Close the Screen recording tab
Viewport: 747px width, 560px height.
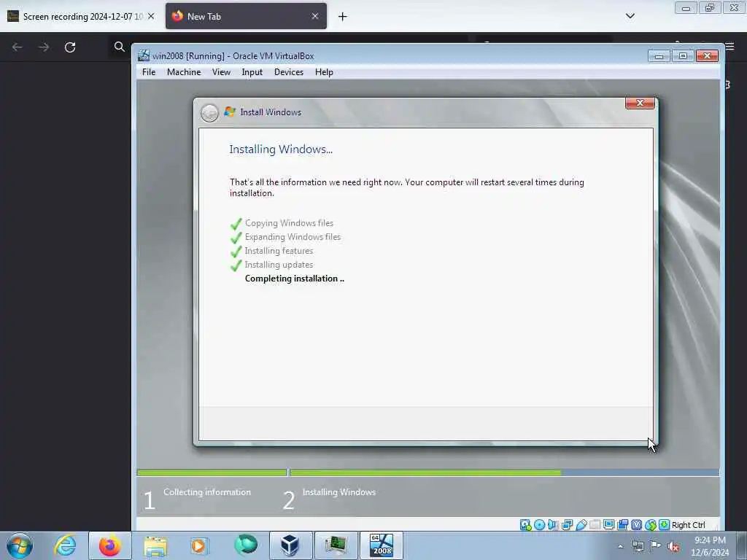tap(151, 16)
